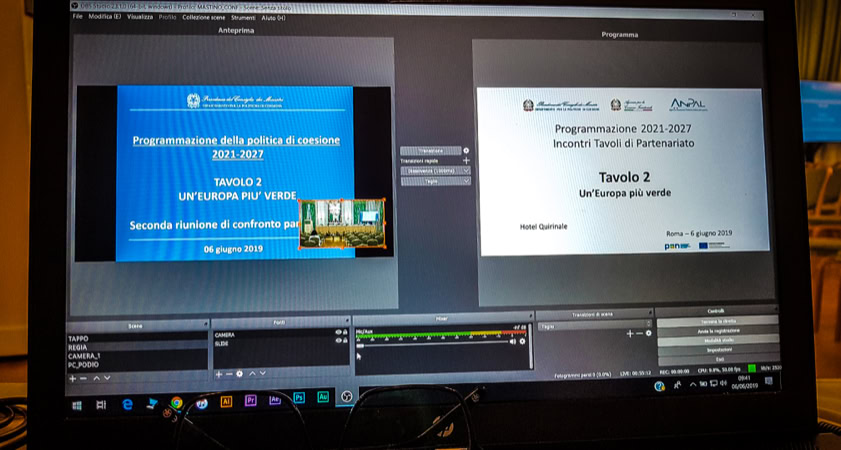The image size is (841, 450).
Task: Open Adobe Illustrator from the taskbar
Action: point(226,398)
